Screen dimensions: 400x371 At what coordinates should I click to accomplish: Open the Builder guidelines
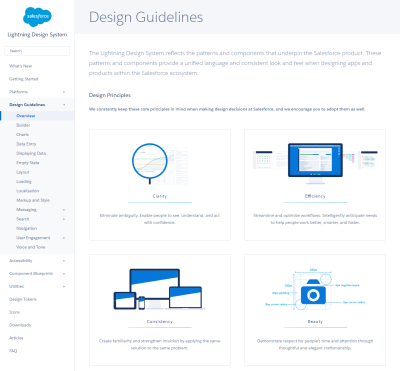23,125
